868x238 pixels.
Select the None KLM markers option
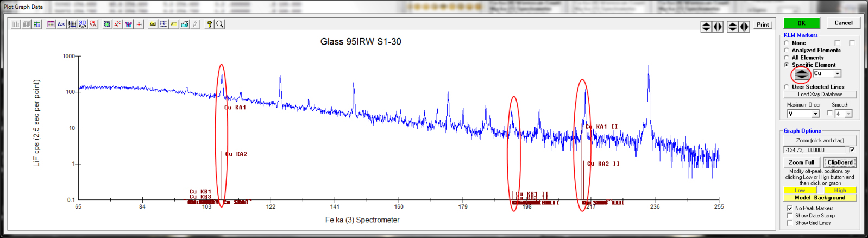pos(787,43)
